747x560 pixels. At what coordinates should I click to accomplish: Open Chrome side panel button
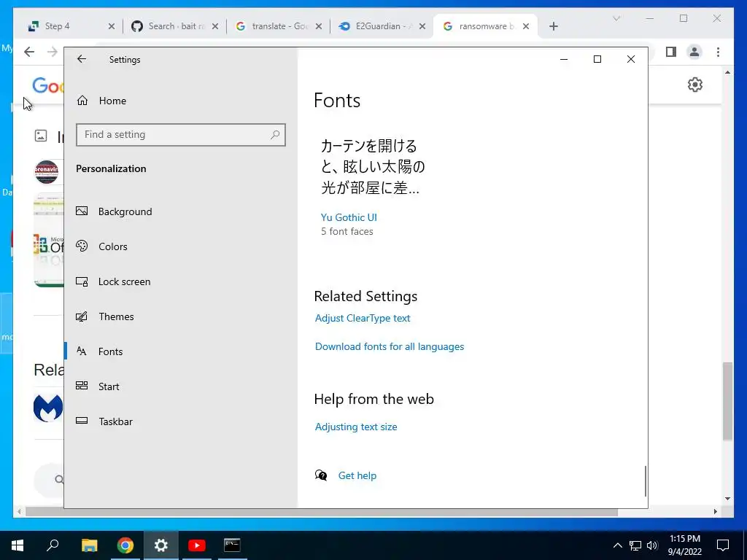[671, 52]
